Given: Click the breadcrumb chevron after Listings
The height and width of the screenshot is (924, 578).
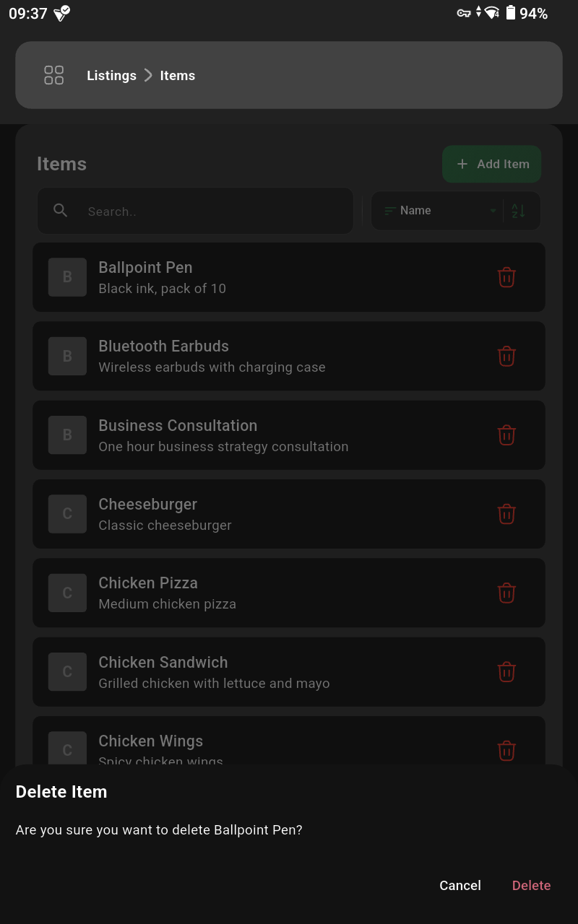Looking at the screenshot, I should pos(148,75).
